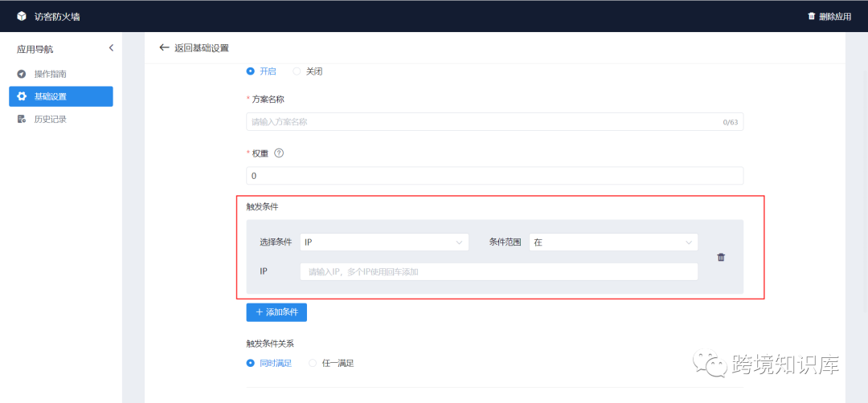The height and width of the screenshot is (403, 868).
Task: Open the 条件范围 dropdown showing 在
Action: coord(613,242)
